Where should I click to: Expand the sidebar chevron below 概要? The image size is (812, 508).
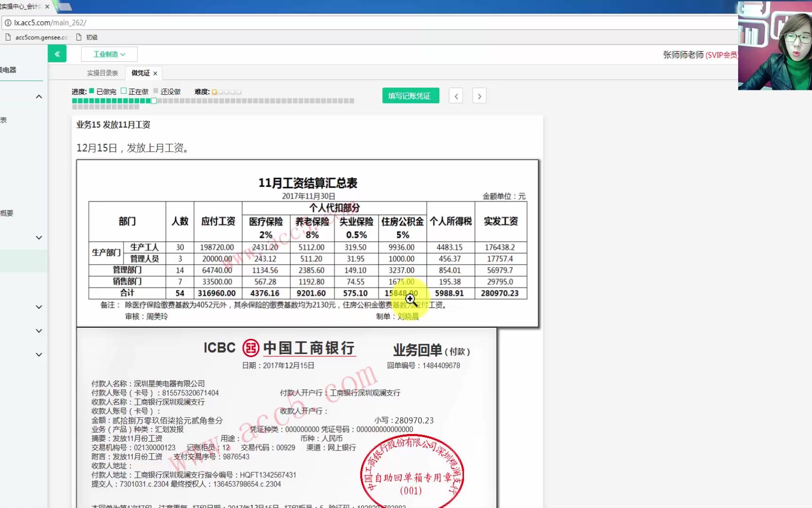(x=39, y=237)
